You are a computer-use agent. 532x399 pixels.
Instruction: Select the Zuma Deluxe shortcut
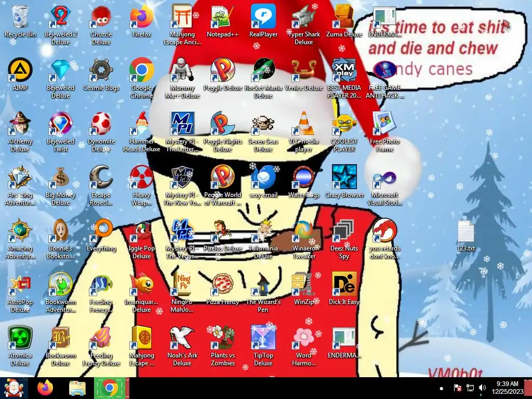click(x=344, y=21)
